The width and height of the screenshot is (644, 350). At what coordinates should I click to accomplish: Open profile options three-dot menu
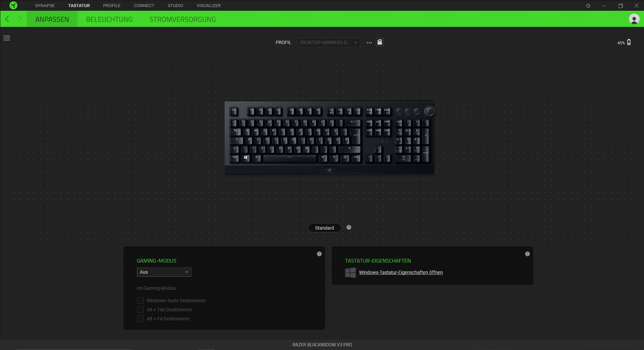click(x=369, y=43)
